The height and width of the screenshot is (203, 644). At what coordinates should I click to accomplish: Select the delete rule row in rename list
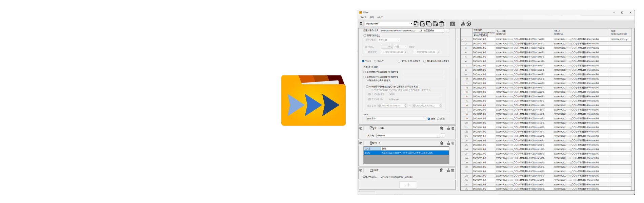click(x=406, y=153)
